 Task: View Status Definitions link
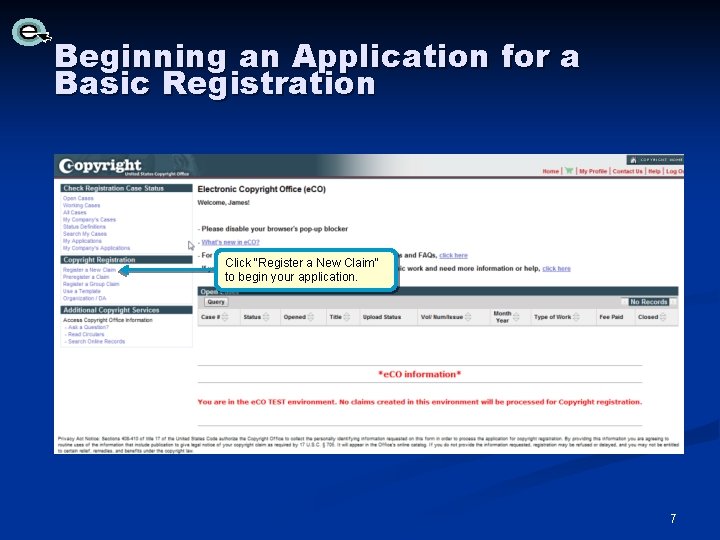pyautogui.click(x=84, y=227)
